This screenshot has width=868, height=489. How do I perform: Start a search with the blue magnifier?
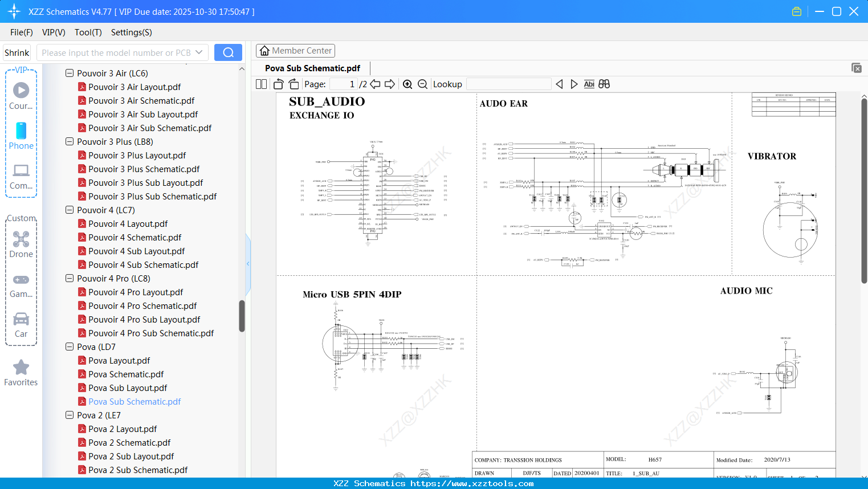pos(227,52)
